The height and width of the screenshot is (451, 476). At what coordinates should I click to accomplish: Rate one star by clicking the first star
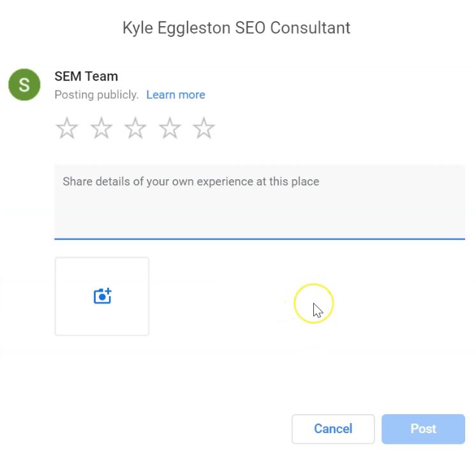(67, 128)
